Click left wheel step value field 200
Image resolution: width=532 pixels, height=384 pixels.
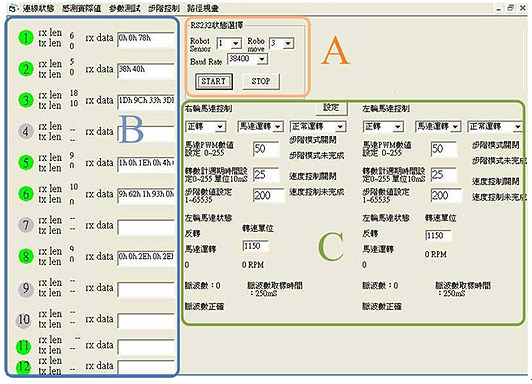(x=446, y=195)
